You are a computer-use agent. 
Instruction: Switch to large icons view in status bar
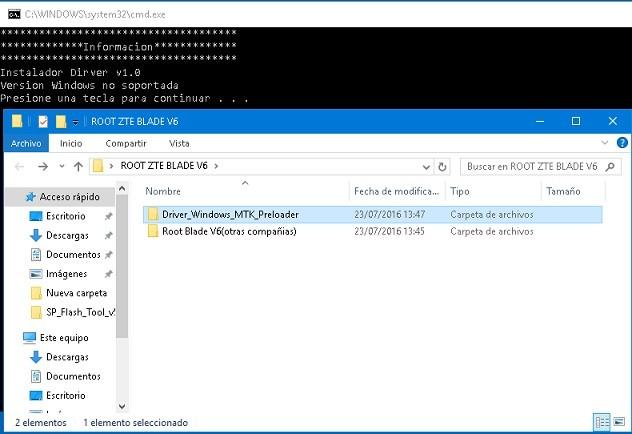click(619, 422)
